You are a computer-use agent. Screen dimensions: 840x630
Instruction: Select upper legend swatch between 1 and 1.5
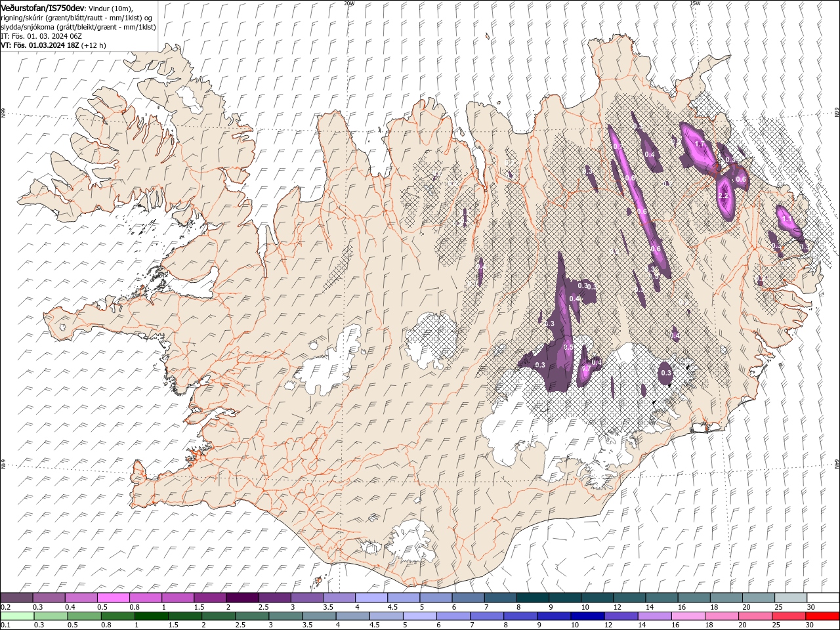(177, 598)
